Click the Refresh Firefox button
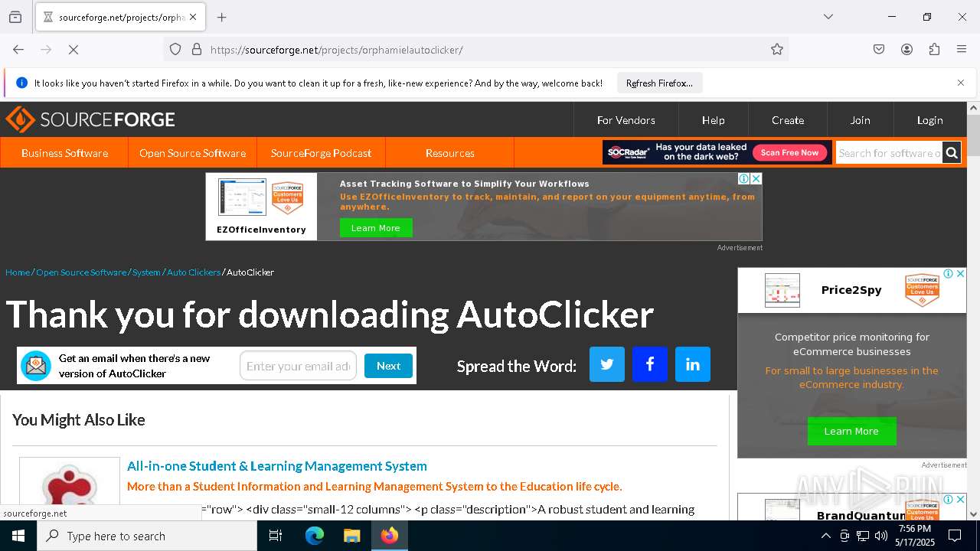980x551 pixels. click(659, 83)
